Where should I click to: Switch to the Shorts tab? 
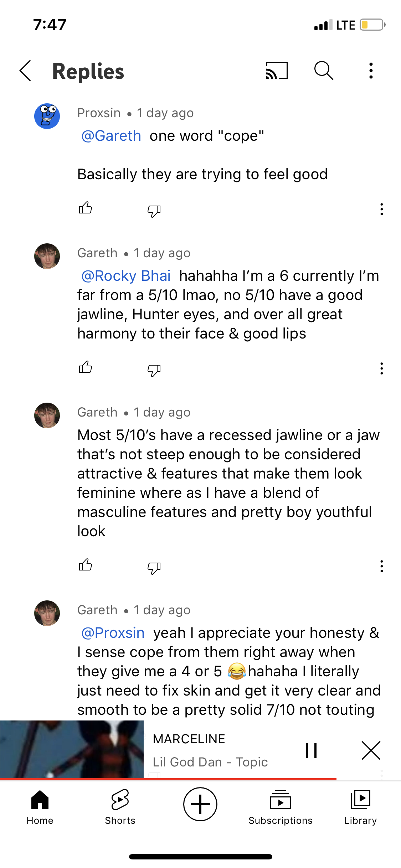click(x=120, y=807)
